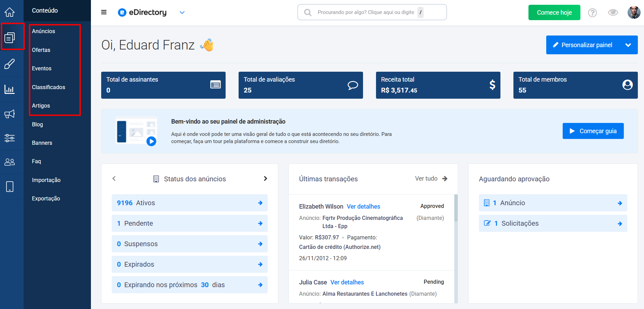Image resolution: width=644 pixels, height=309 pixels.
Task: Click the arrow on the '1 Anúncio' row
Action: (620, 203)
